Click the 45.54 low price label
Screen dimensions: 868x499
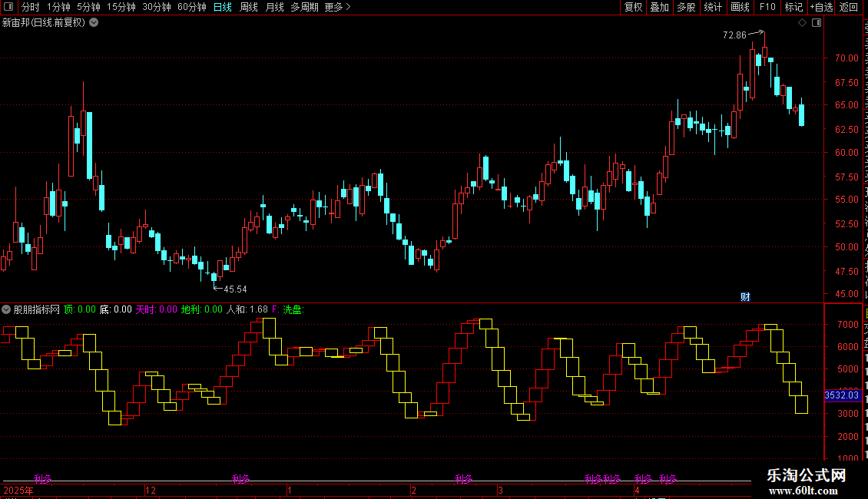click(235, 289)
